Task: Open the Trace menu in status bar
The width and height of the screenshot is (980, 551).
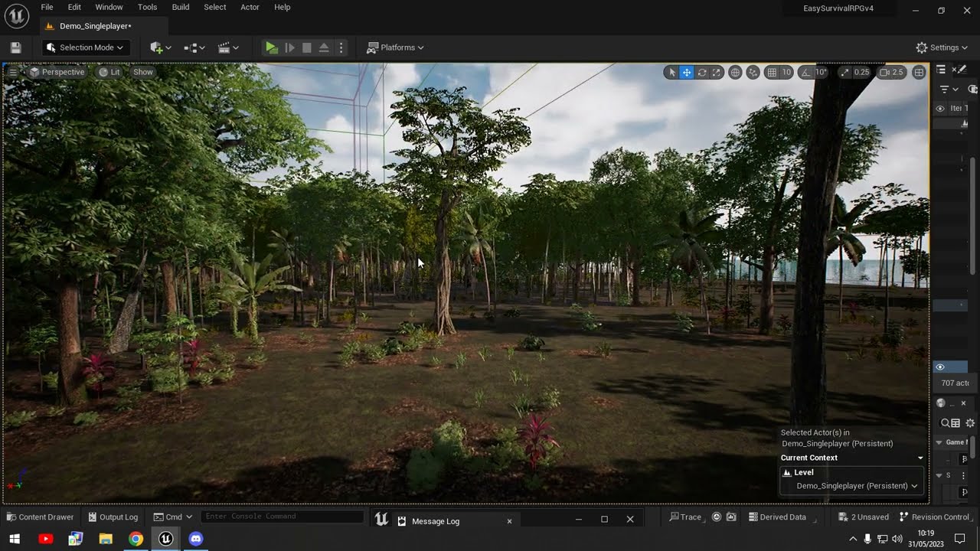Action: pyautogui.click(x=685, y=517)
